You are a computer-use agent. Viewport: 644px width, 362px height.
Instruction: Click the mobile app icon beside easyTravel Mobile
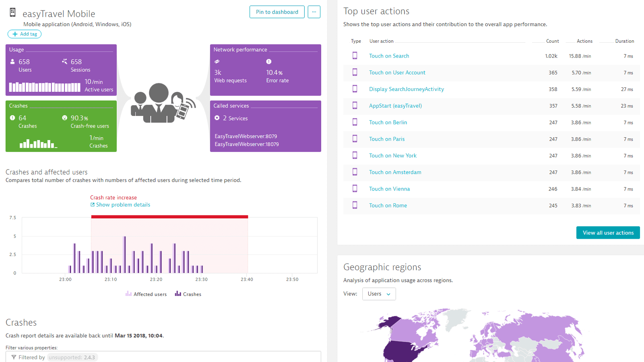pos(12,12)
